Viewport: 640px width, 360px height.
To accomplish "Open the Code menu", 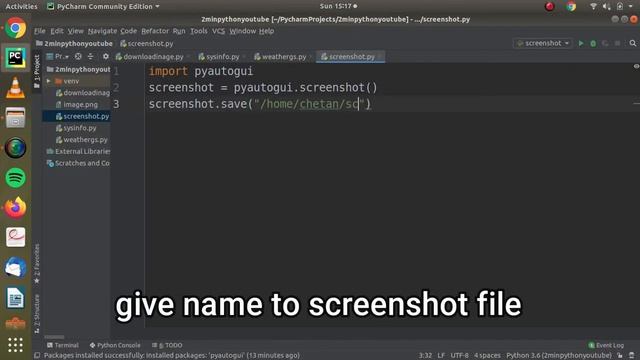I will coord(129,31).
